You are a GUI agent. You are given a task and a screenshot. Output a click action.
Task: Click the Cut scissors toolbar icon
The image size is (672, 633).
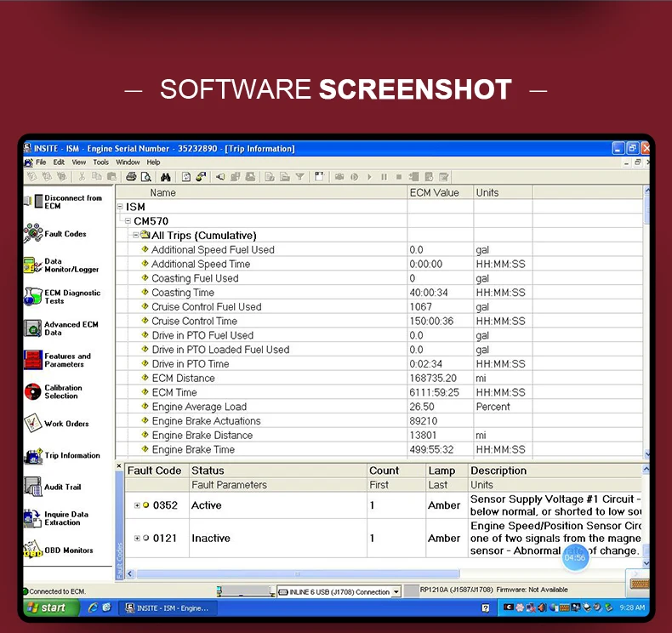tap(82, 177)
